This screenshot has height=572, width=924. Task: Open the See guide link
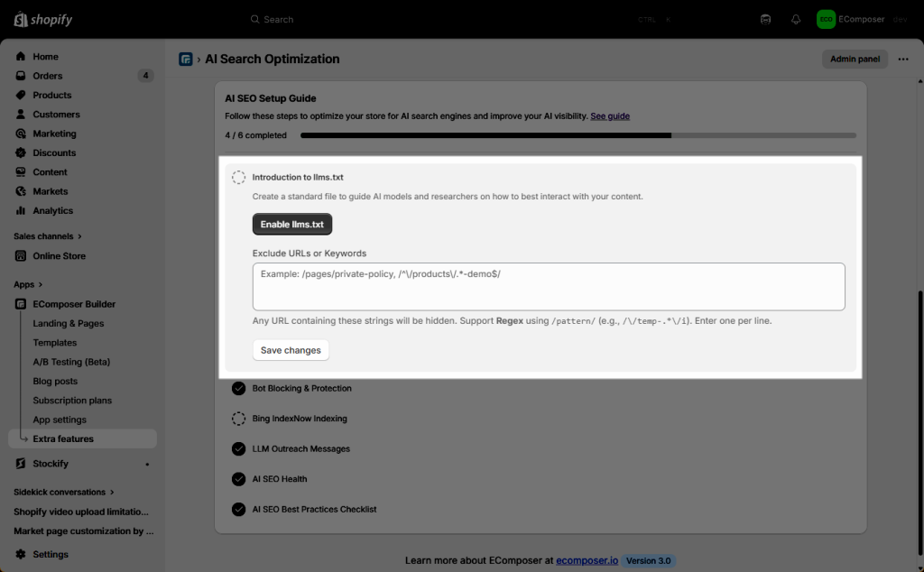tap(610, 116)
